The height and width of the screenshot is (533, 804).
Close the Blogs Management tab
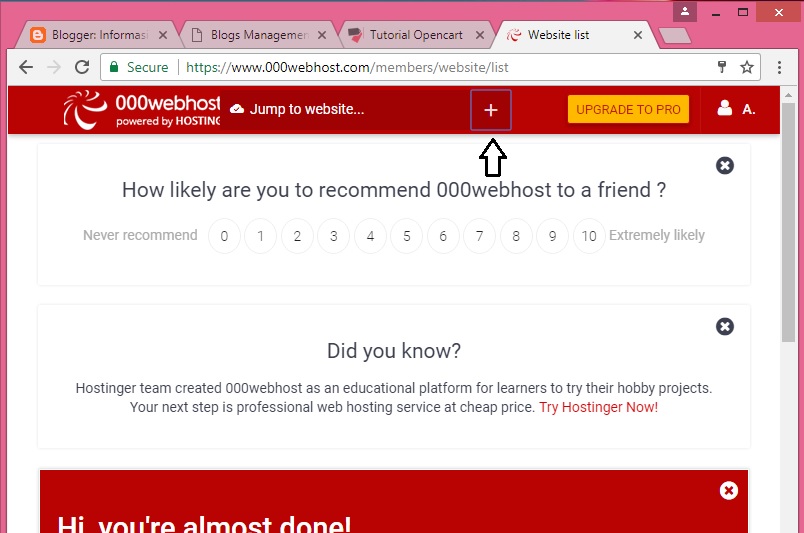[x=321, y=35]
